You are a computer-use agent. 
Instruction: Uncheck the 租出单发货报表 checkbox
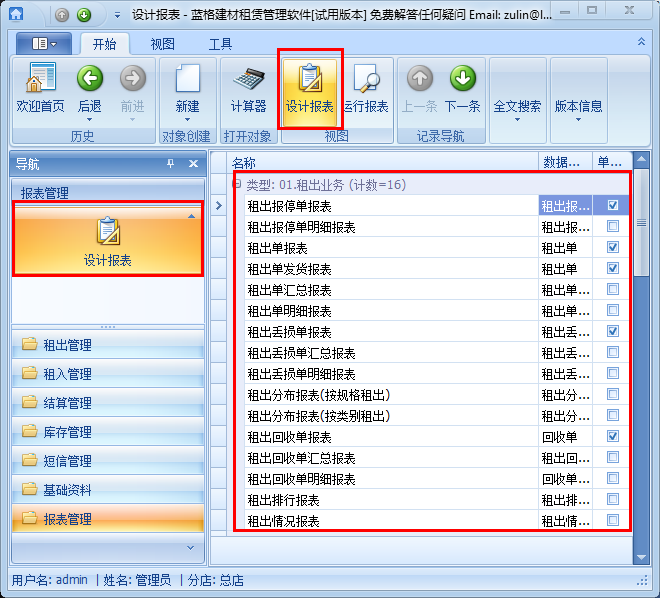tap(613, 268)
